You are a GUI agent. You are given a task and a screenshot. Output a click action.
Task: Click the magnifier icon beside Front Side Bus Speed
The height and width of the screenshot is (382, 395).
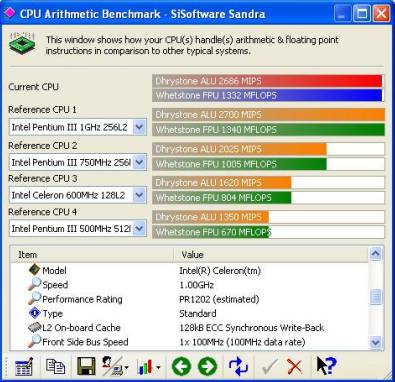(x=34, y=341)
